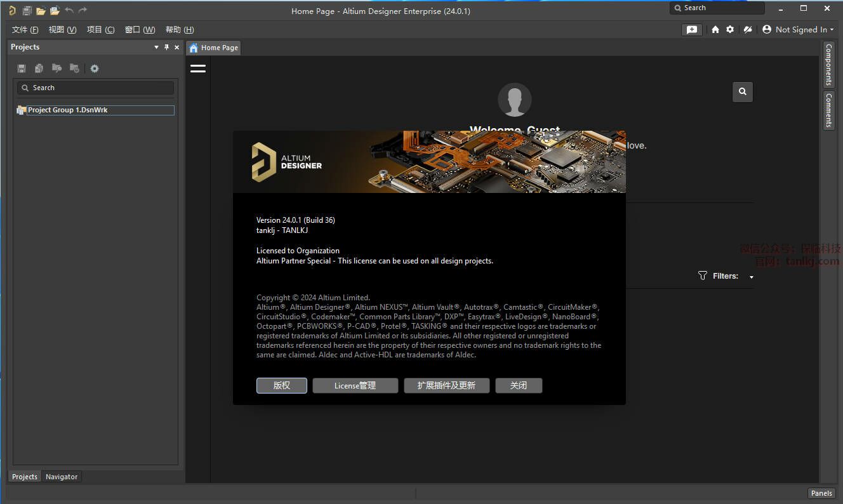The image size is (843, 504).
Task: Open the 窗口 (W) menu
Action: coord(140,30)
